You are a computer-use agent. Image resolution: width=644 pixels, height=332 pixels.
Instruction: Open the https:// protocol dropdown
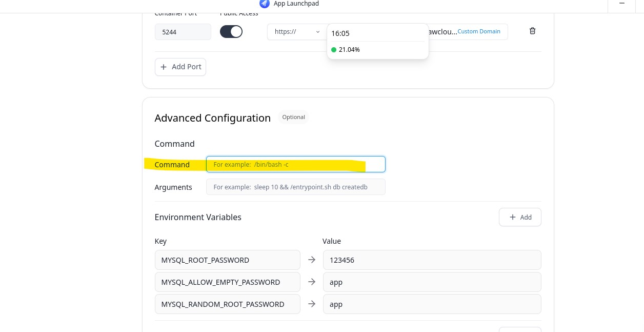coord(296,32)
